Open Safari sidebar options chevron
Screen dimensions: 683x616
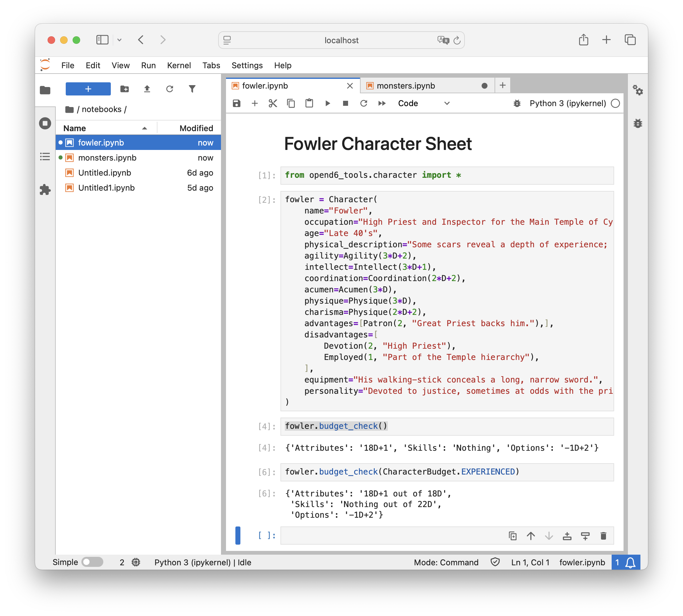pos(119,40)
